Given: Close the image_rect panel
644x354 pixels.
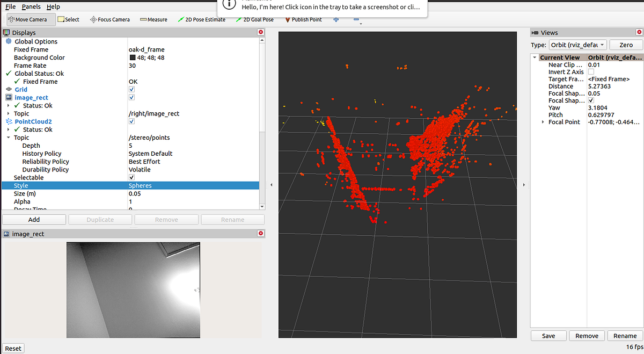Looking at the screenshot, I should tap(261, 234).
